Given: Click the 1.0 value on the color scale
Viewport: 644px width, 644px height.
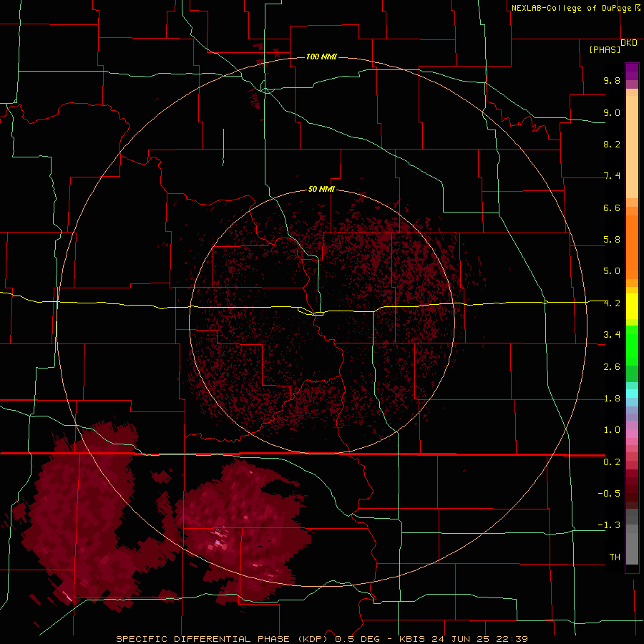Looking at the screenshot, I should [612, 430].
